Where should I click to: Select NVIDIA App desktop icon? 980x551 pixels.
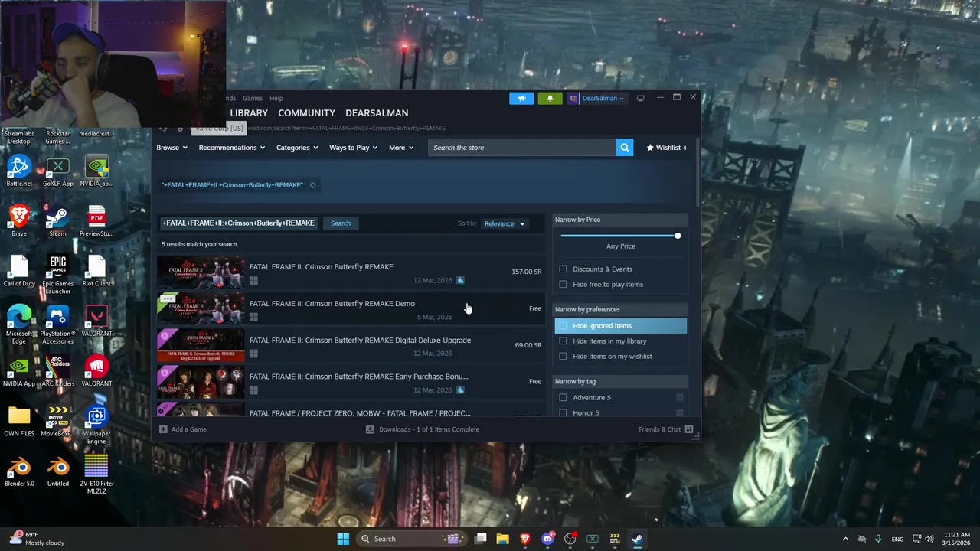19,370
